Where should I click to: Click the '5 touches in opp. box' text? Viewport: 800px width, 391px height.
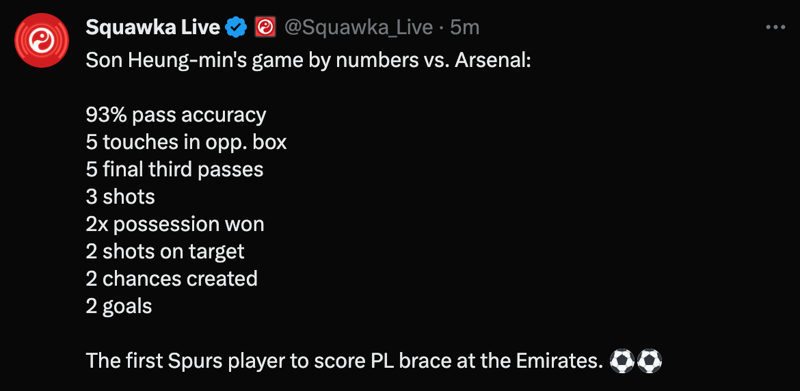pos(186,142)
